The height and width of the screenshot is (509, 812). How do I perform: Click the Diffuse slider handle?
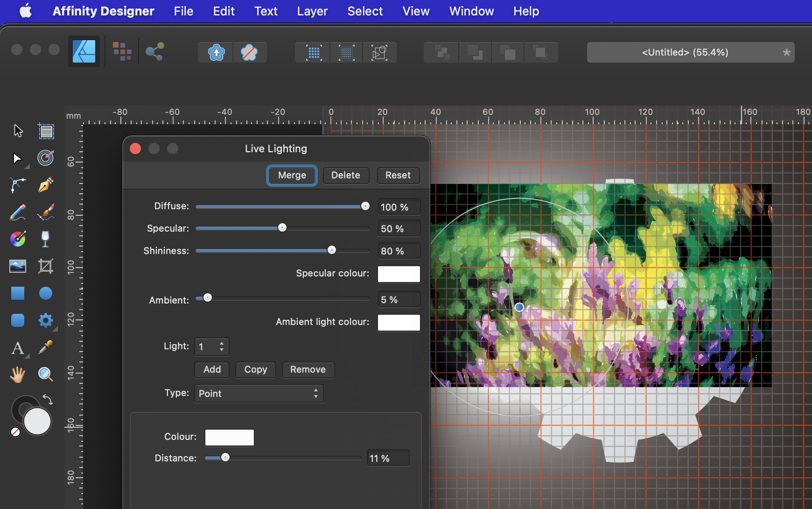coord(365,206)
